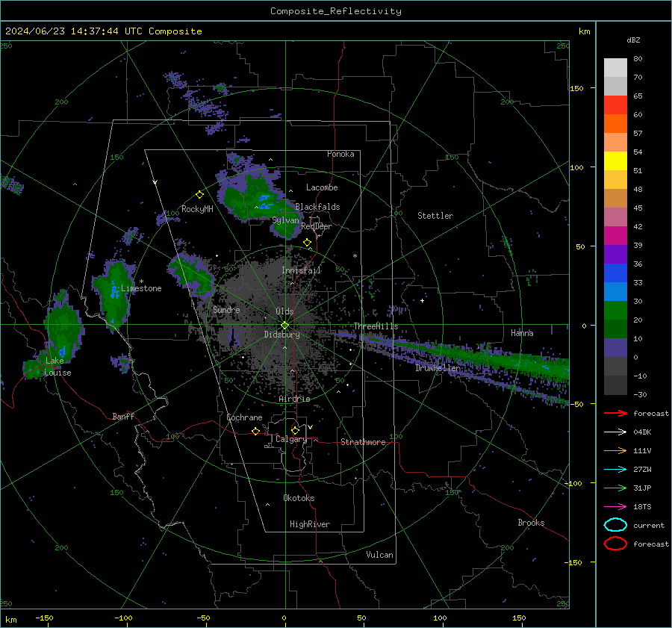Click the yellow diamond marker beside RockyMH

199,195
